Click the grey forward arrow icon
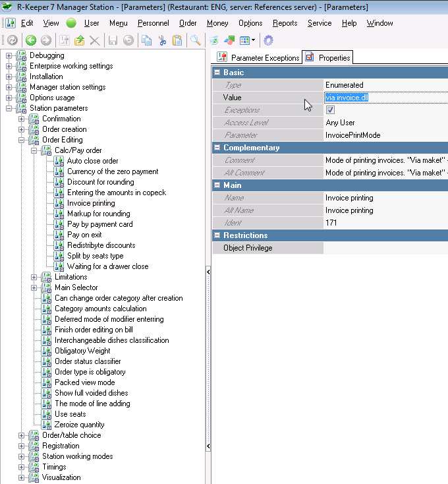The height and width of the screenshot is (484, 448). coord(46,40)
